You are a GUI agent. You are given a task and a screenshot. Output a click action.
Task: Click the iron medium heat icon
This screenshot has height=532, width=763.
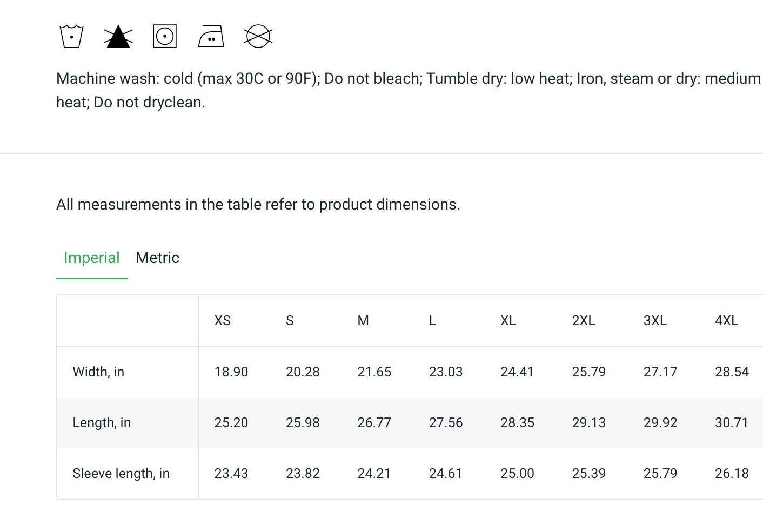pyautogui.click(x=211, y=36)
